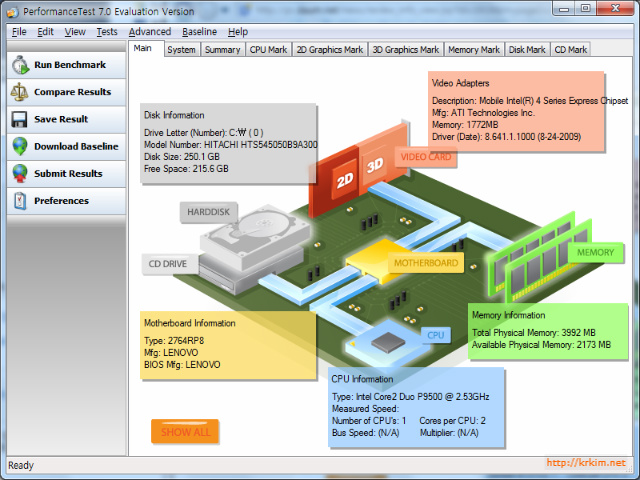Click the Preferences button label

[x=61, y=201]
